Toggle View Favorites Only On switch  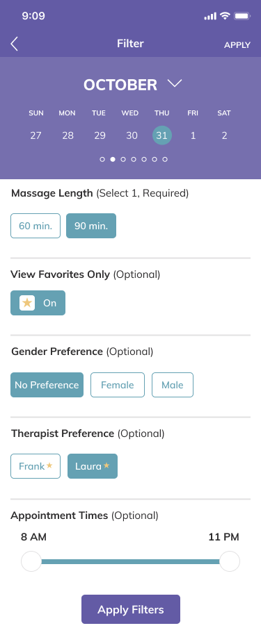coord(38,303)
